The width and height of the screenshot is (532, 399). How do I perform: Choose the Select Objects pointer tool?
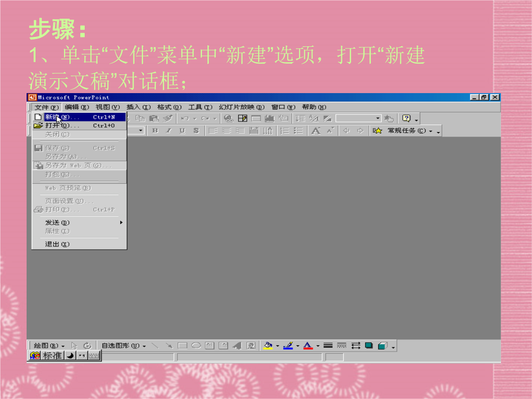[74, 346]
